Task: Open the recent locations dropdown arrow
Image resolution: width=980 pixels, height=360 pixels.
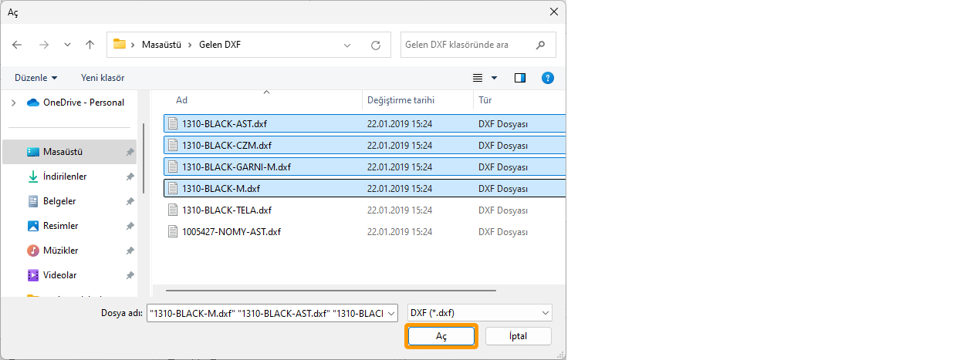Action: [67, 45]
